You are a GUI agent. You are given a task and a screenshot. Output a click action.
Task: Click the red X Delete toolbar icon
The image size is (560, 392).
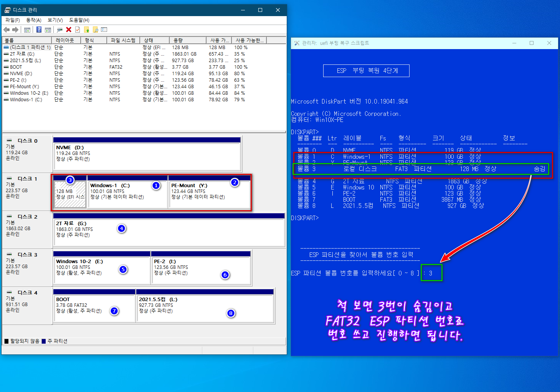point(69,30)
